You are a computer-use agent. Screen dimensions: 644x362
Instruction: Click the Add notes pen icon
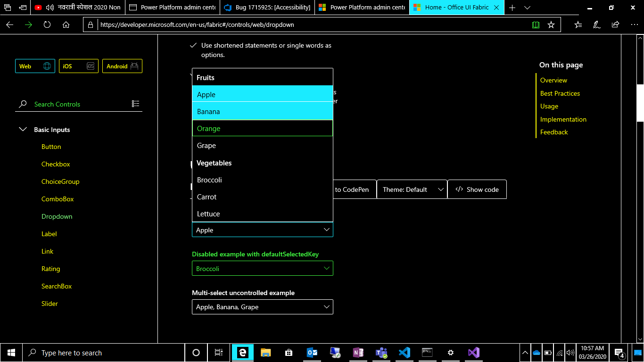tap(597, 25)
